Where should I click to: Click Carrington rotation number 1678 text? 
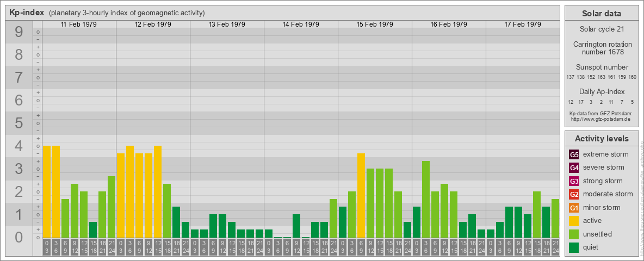[602, 48]
